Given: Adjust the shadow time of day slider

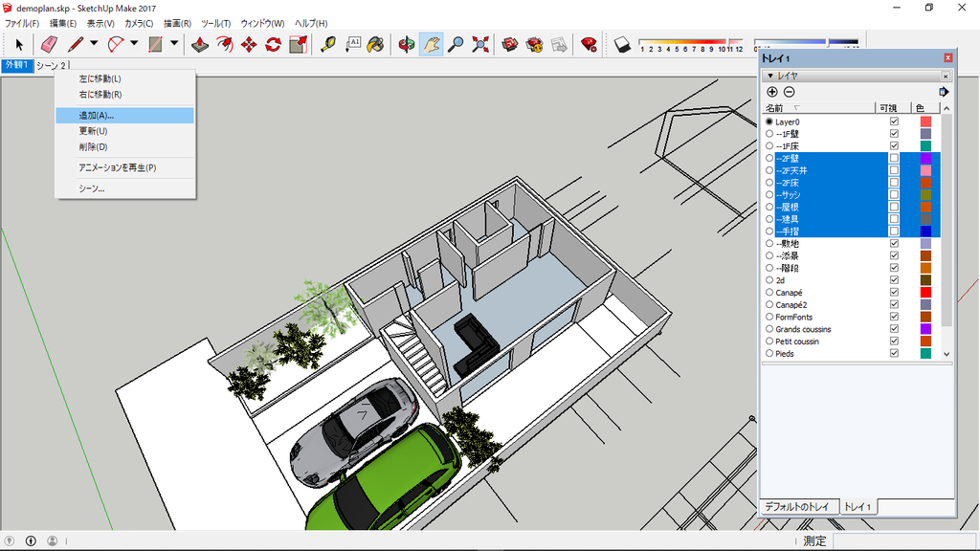Looking at the screenshot, I should coord(806,42).
